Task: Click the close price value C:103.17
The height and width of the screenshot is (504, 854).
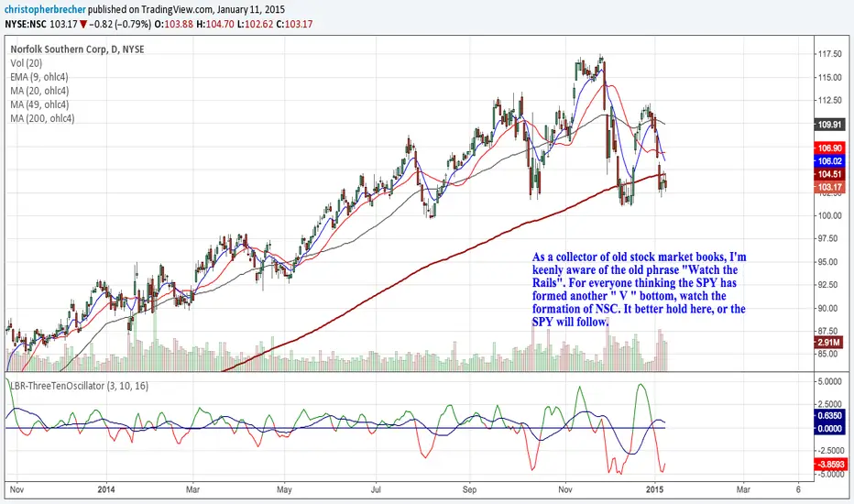Action: 295,24
